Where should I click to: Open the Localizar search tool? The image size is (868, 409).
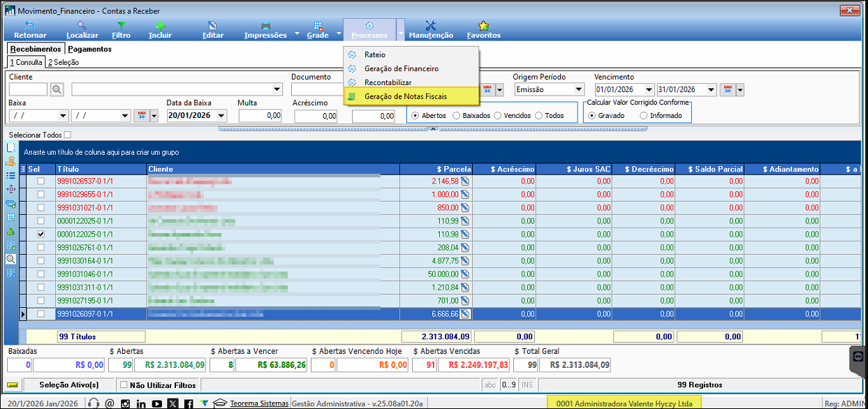click(82, 26)
